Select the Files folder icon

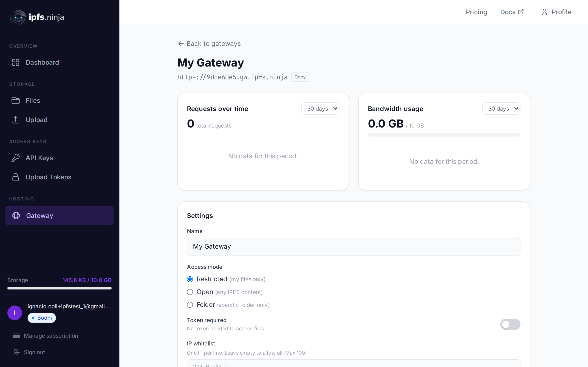point(16,100)
